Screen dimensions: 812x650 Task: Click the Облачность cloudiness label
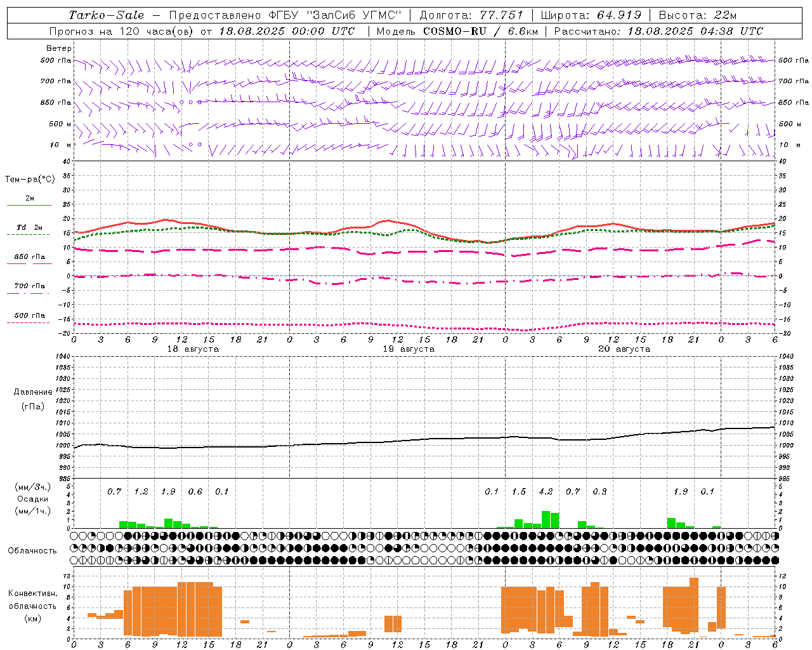[32, 550]
